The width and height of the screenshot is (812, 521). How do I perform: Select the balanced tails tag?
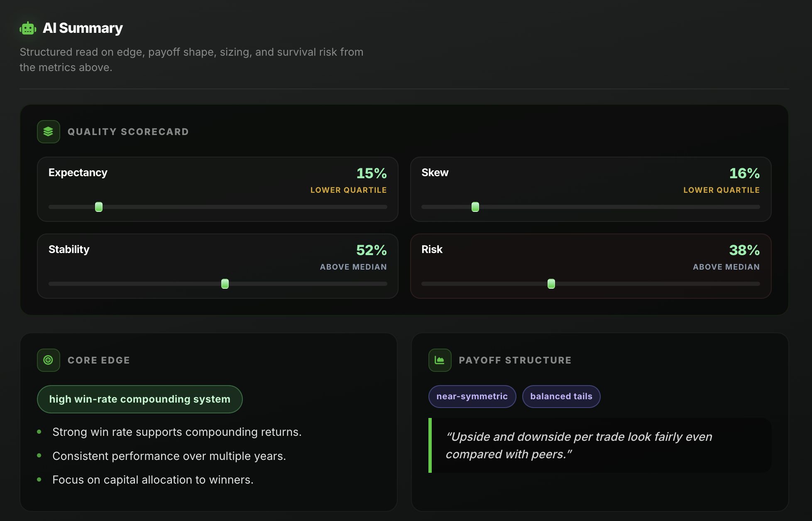click(x=561, y=396)
